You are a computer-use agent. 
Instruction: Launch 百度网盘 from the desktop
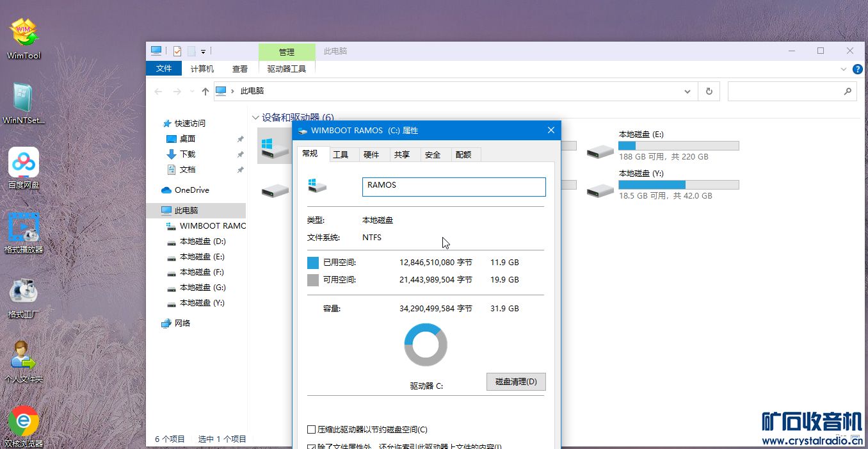coord(24,168)
